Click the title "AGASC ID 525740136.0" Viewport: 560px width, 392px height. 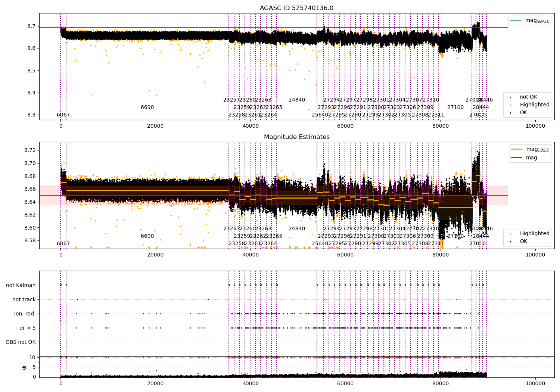pos(296,8)
